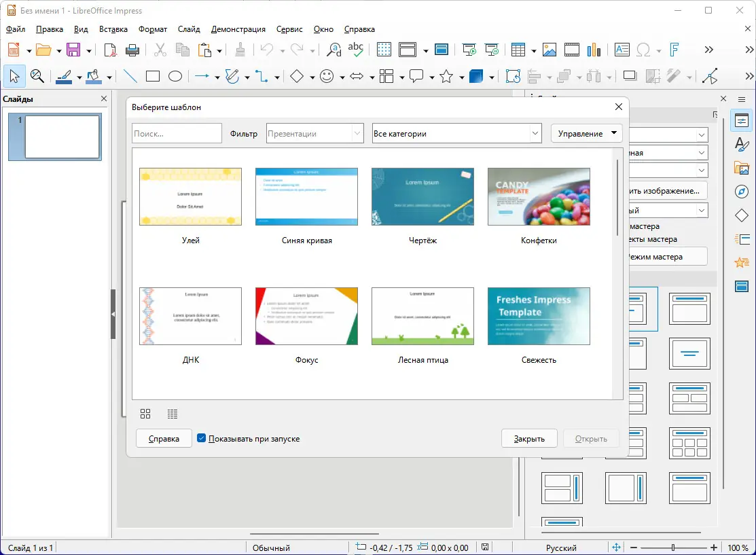
Task: Click the Save document icon in toolbar
Action: [x=73, y=50]
